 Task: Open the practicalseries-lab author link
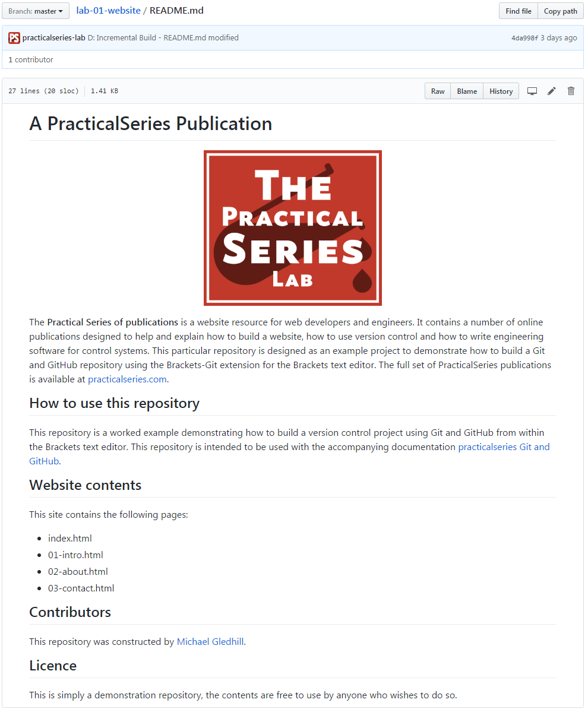54,37
